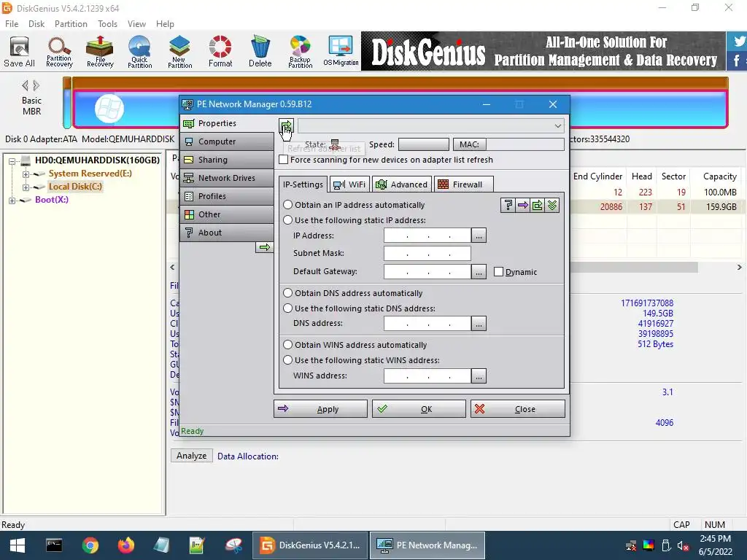
Task: Open Command Prompt from taskbar
Action: click(x=54, y=545)
